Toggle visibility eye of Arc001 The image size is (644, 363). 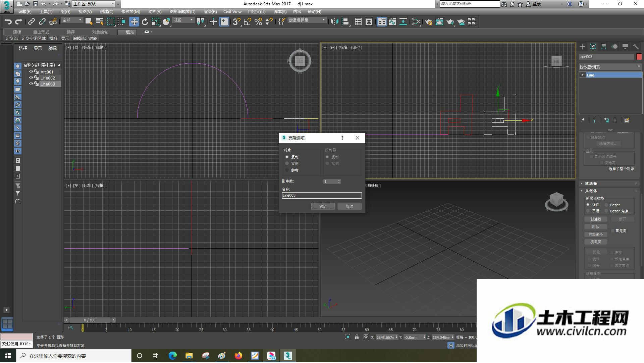coord(31,72)
